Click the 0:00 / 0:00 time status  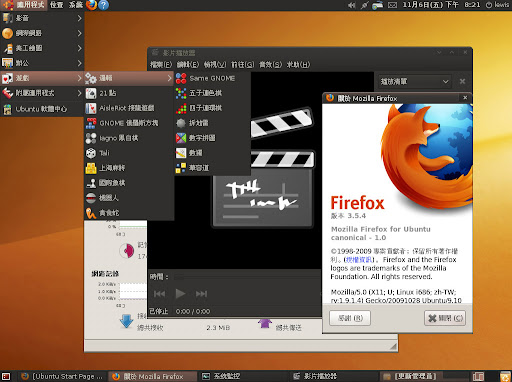[x=193, y=312]
